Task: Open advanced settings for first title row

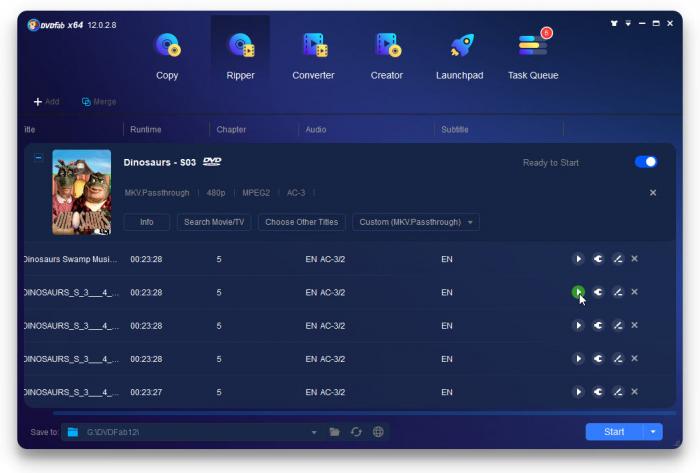Action: click(x=598, y=259)
